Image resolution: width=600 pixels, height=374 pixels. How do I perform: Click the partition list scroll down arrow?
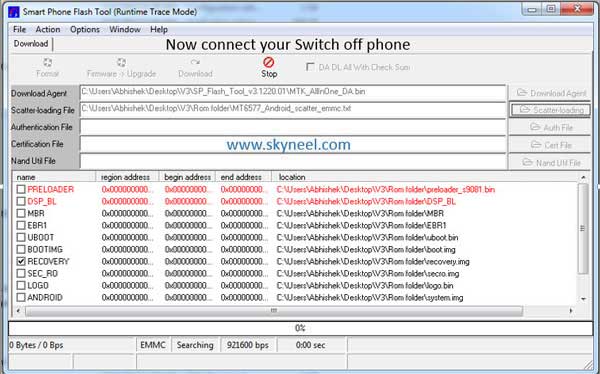[583, 299]
